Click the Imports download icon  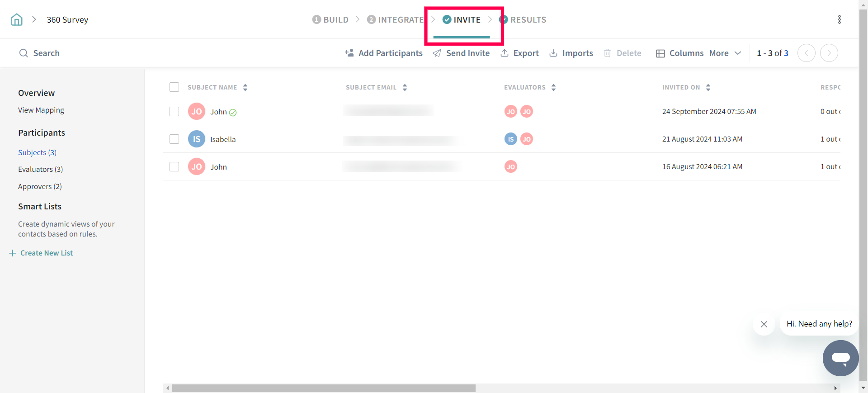coord(553,53)
